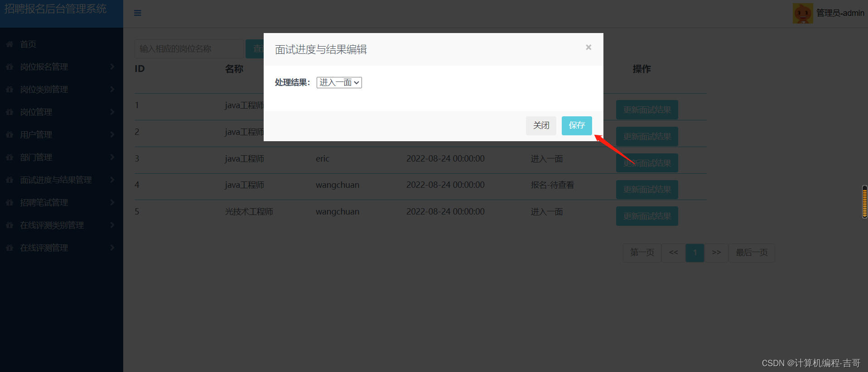Expand the 部门管理 chevron

coord(112,157)
